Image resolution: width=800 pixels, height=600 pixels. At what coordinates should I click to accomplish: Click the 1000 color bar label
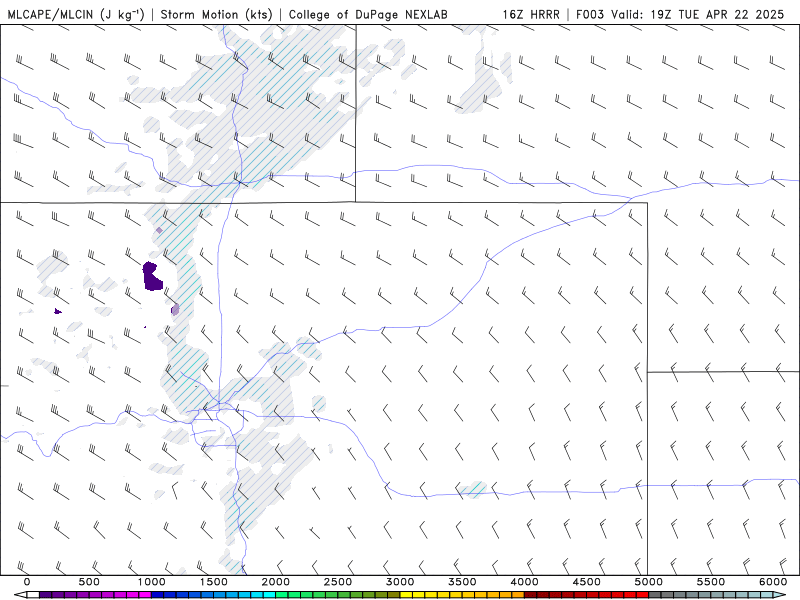pos(151,582)
